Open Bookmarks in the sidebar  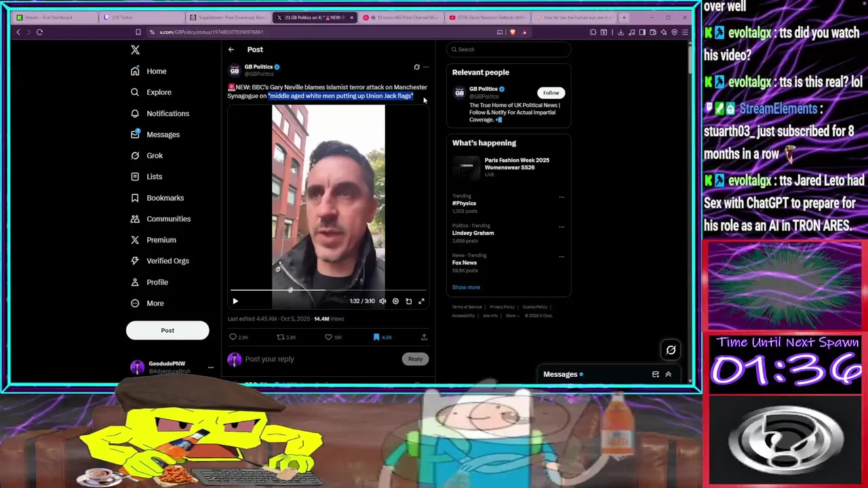click(157, 198)
